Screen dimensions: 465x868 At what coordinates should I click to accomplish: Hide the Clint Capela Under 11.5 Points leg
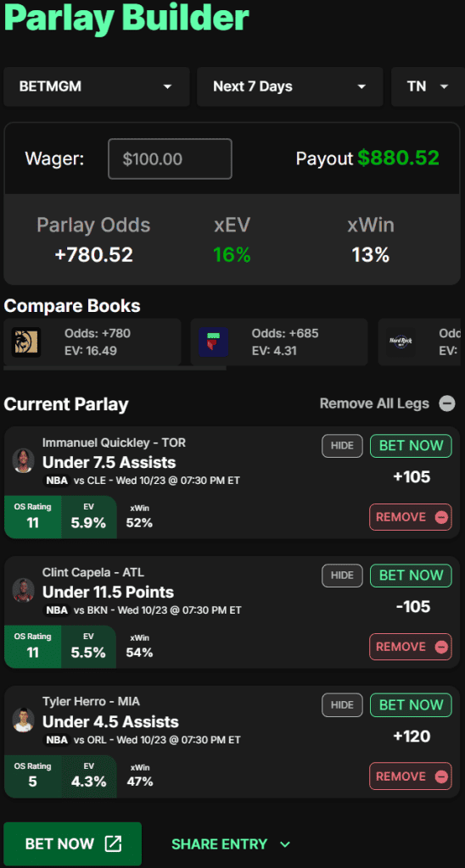click(x=342, y=576)
